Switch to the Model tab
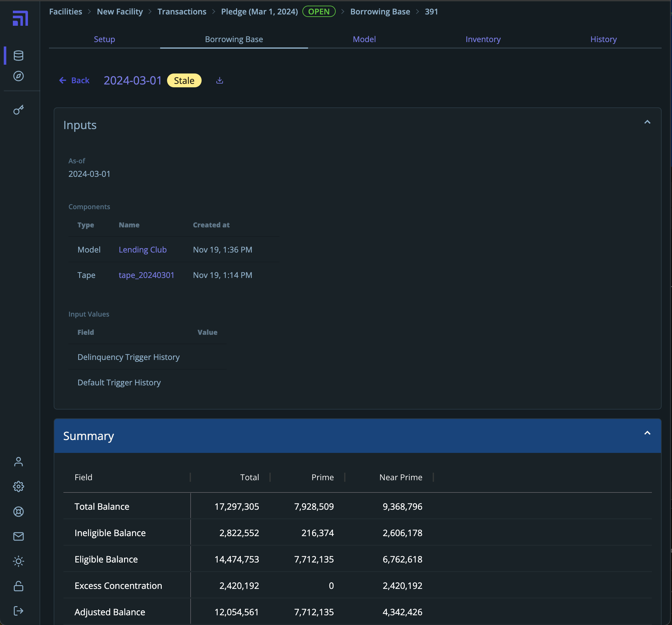 [364, 39]
